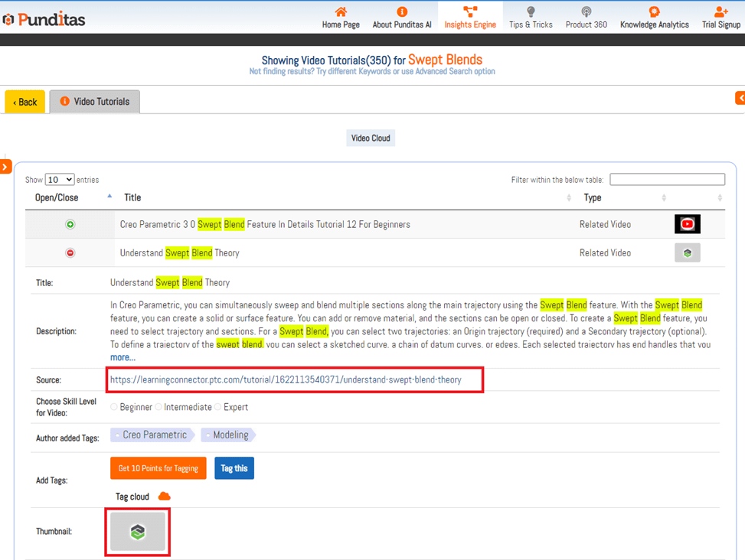The width and height of the screenshot is (745, 560).
Task: Open the YouTube video thumbnail icon
Action: [687, 224]
